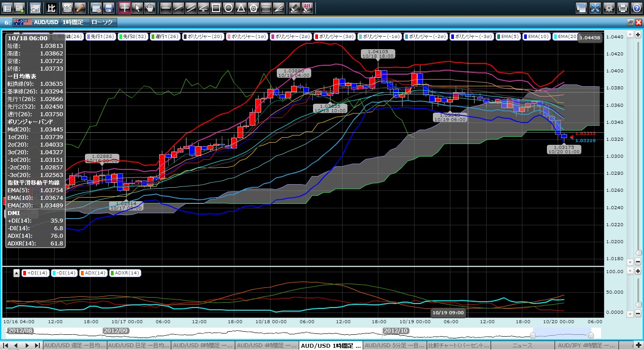Image resolution: width=644 pixels, height=350 pixels.
Task: Toggle the ボリンジャー(3σ) legend item
Action: pos(335,36)
